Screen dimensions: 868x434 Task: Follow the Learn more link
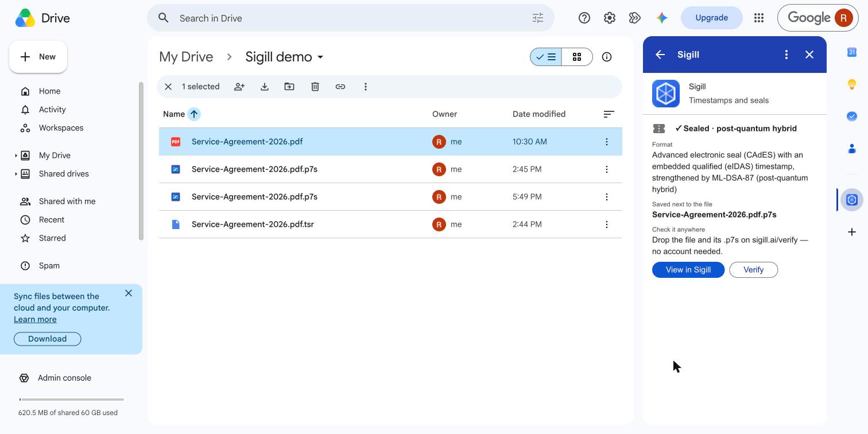click(35, 319)
